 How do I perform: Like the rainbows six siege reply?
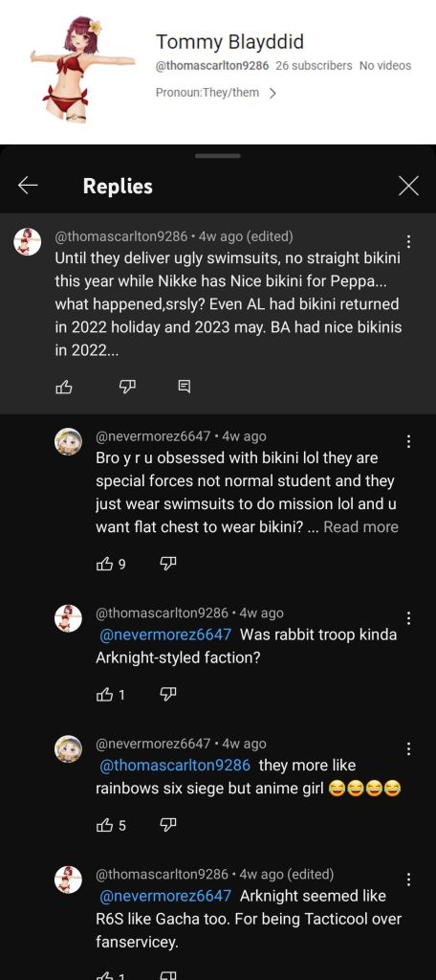point(104,825)
